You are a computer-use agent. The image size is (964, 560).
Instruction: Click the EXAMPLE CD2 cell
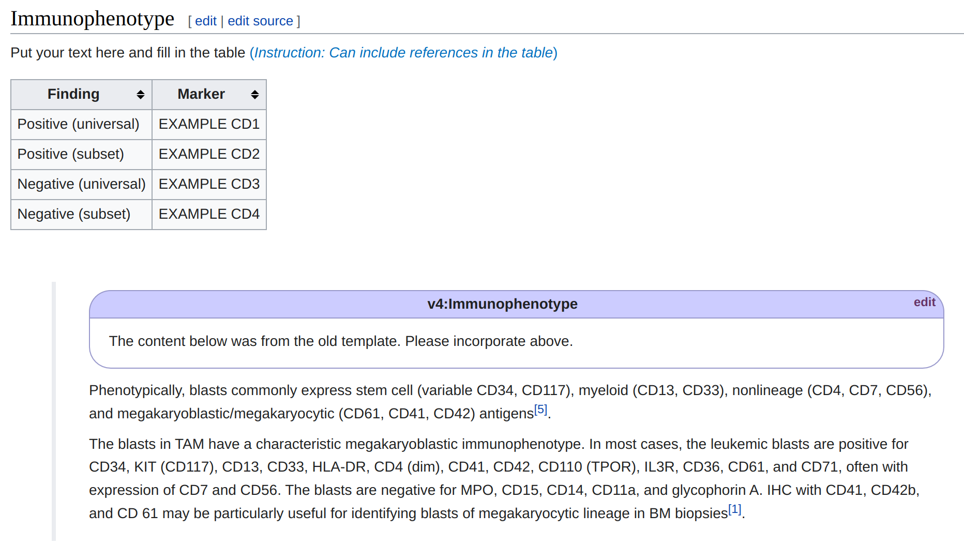(x=209, y=154)
